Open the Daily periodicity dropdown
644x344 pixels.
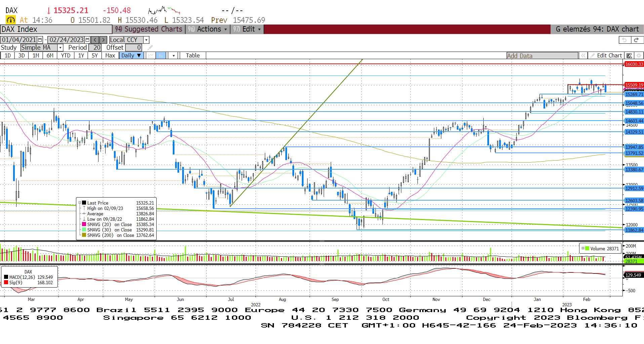[132, 55]
